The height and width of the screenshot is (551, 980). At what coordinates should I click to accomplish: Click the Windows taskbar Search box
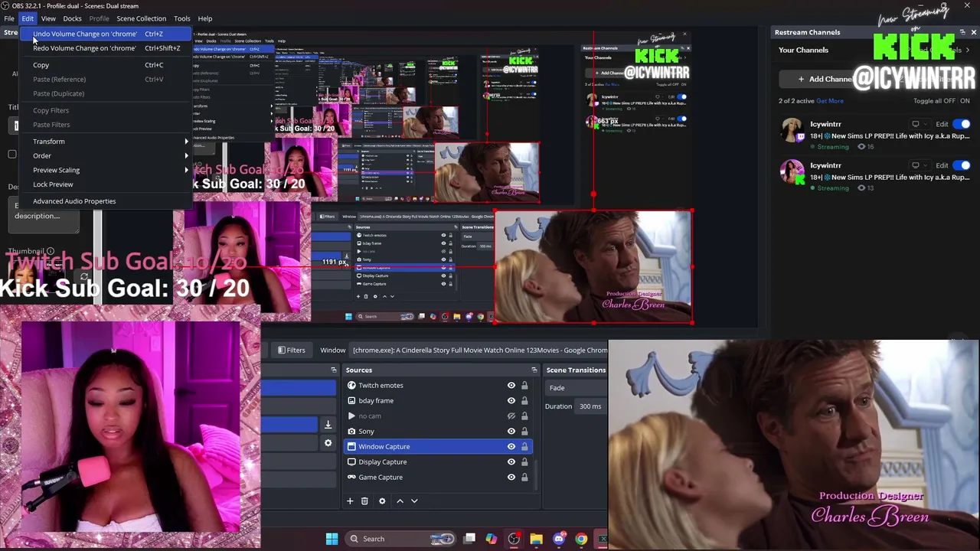402,539
